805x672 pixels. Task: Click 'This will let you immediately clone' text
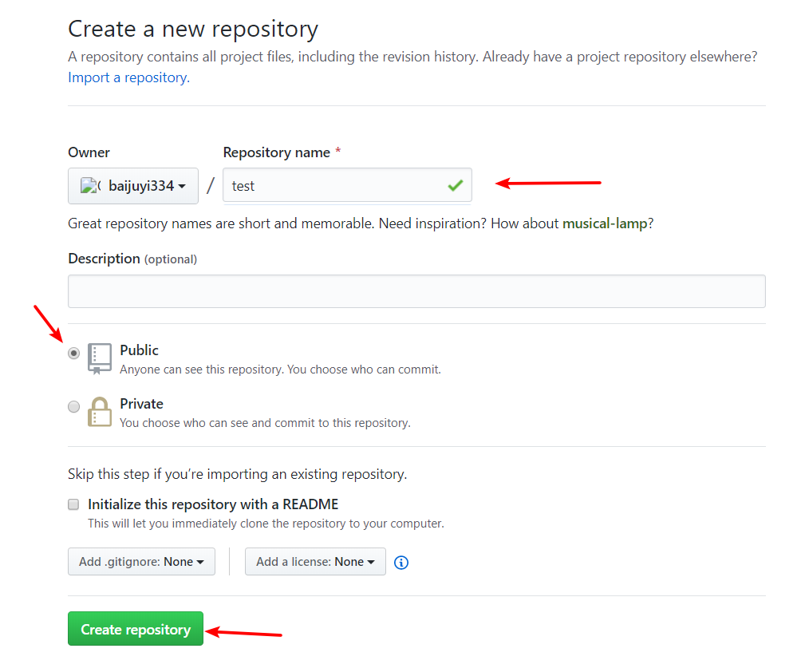(266, 524)
